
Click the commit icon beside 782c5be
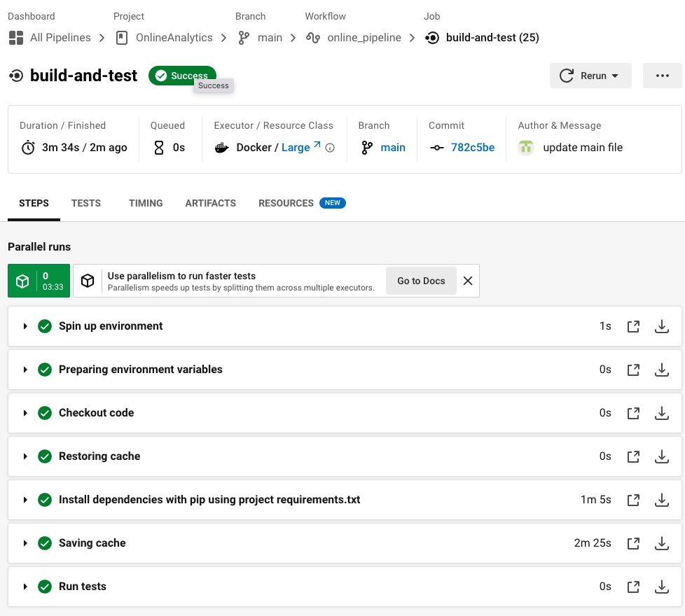click(x=437, y=148)
